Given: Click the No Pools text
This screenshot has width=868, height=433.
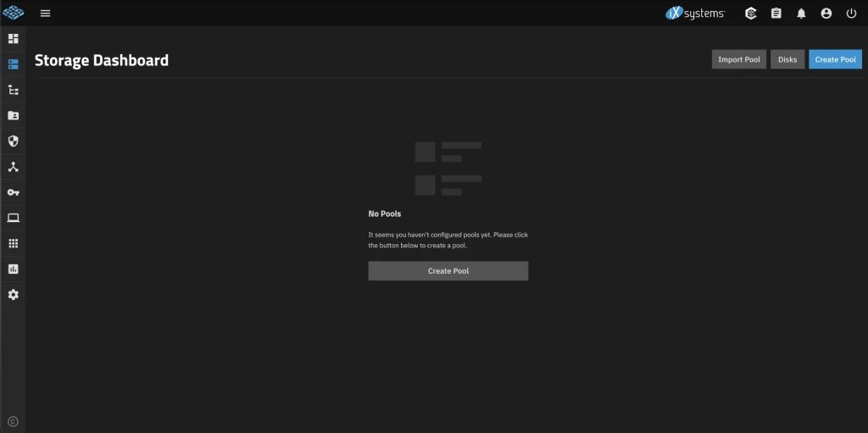Looking at the screenshot, I should coord(385,214).
